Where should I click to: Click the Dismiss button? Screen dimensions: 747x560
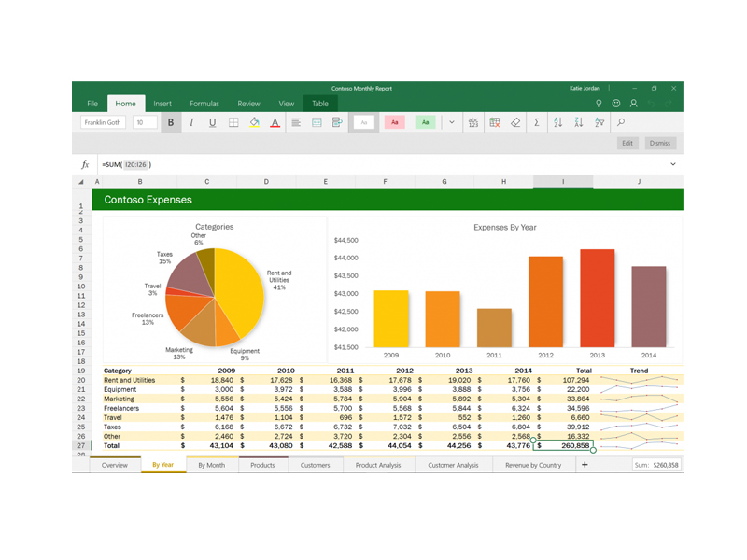point(660,143)
